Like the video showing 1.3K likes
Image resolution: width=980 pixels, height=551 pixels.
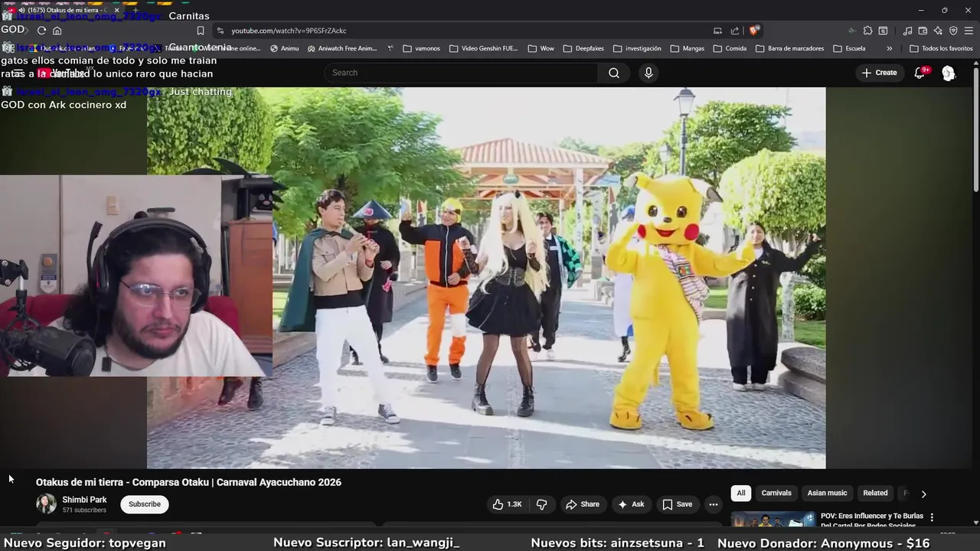pyautogui.click(x=507, y=504)
